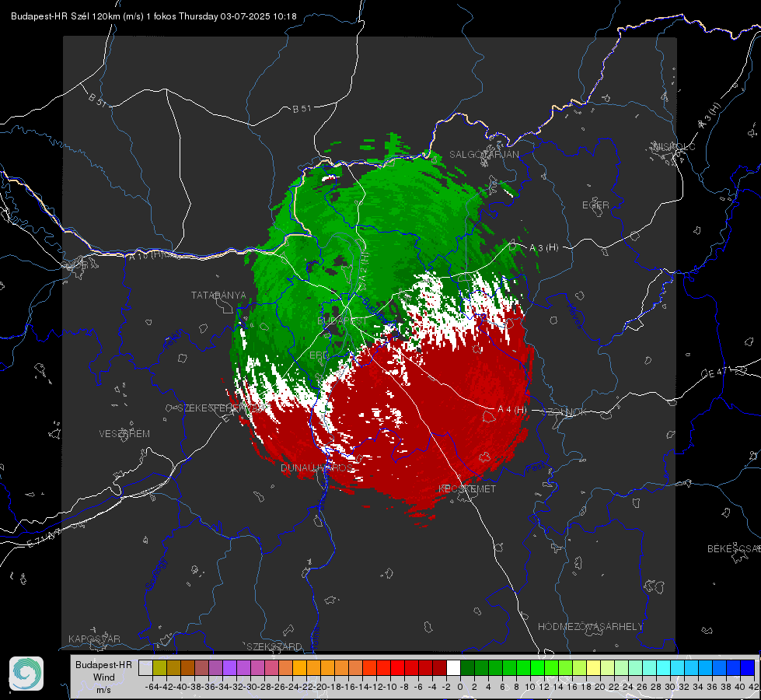Click the HODMEZOVASARHELY city label
The width and height of the screenshot is (761, 700).
coord(590,627)
